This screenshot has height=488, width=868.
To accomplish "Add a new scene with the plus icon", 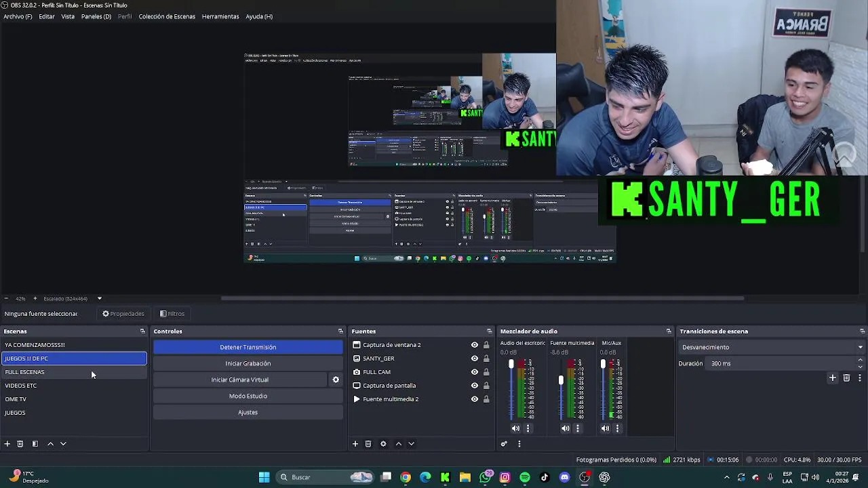I will click(x=7, y=444).
